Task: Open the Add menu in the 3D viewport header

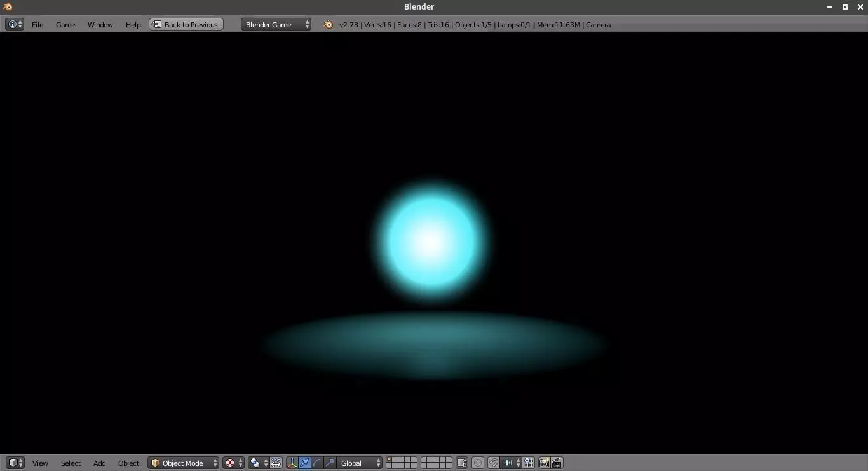Action: [x=99, y=463]
